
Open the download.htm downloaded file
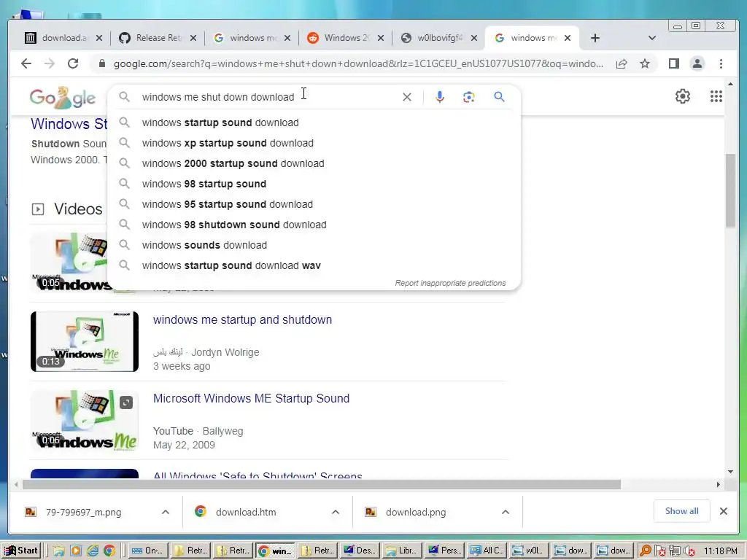pyautogui.click(x=245, y=512)
